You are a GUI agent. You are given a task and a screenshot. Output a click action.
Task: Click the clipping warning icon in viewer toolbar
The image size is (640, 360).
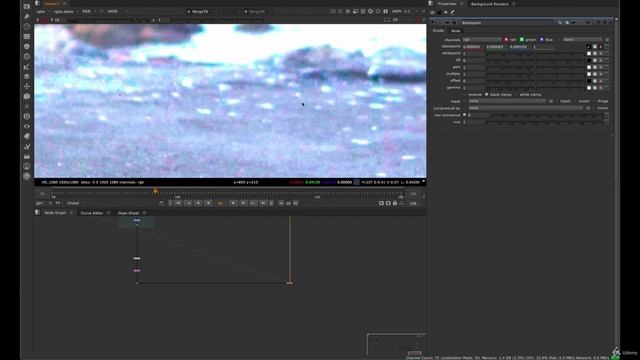[x=370, y=11]
